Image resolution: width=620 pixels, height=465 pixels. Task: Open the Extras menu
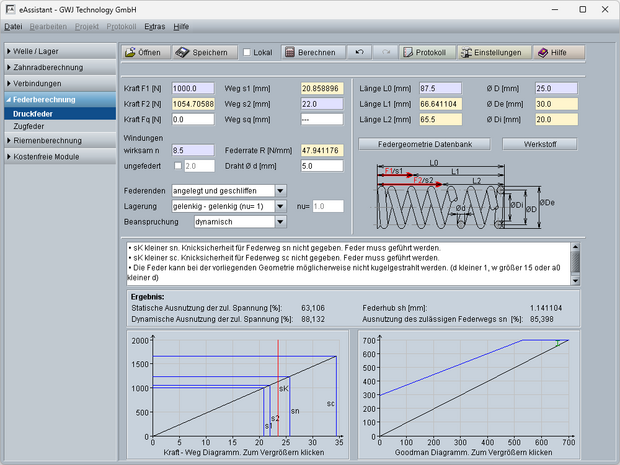(x=155, y=24)
